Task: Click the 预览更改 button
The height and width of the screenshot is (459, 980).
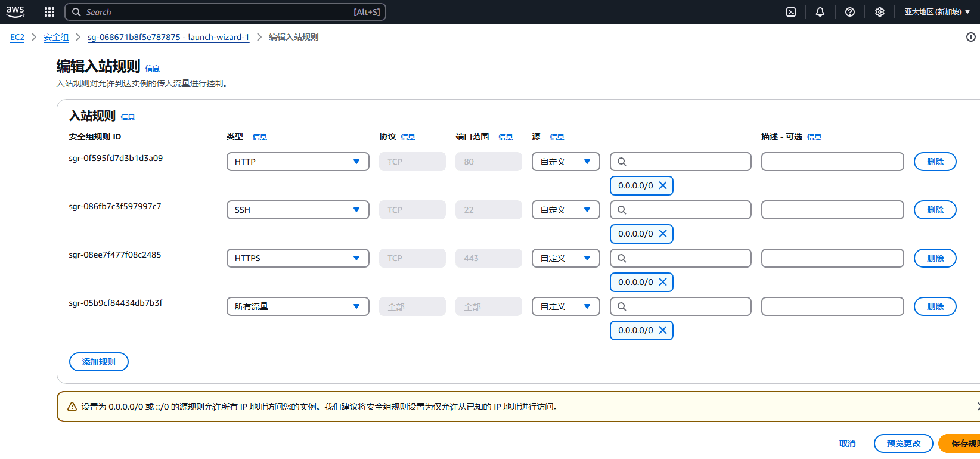Action: [904, 444]
